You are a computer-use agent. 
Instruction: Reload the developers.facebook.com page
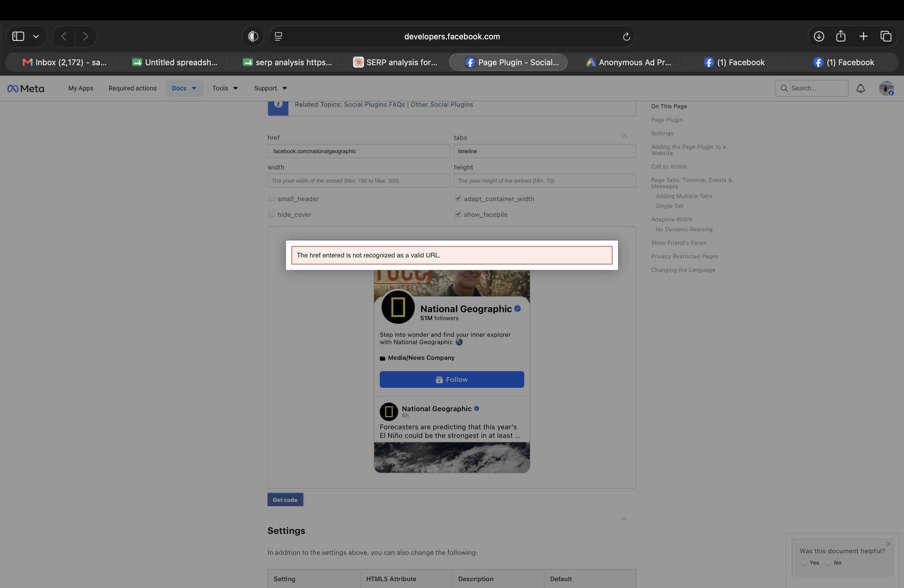(x=626, y=37)
